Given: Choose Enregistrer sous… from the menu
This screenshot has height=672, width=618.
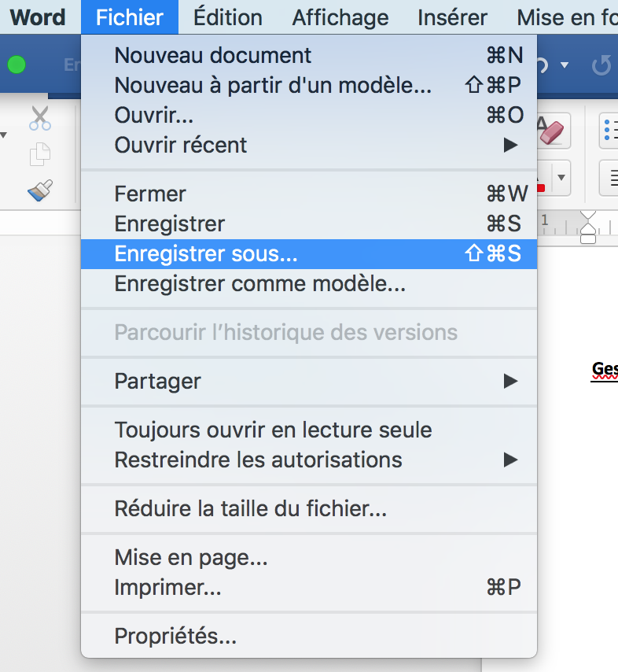Looking at the screenshot, I should pos(309,254).
